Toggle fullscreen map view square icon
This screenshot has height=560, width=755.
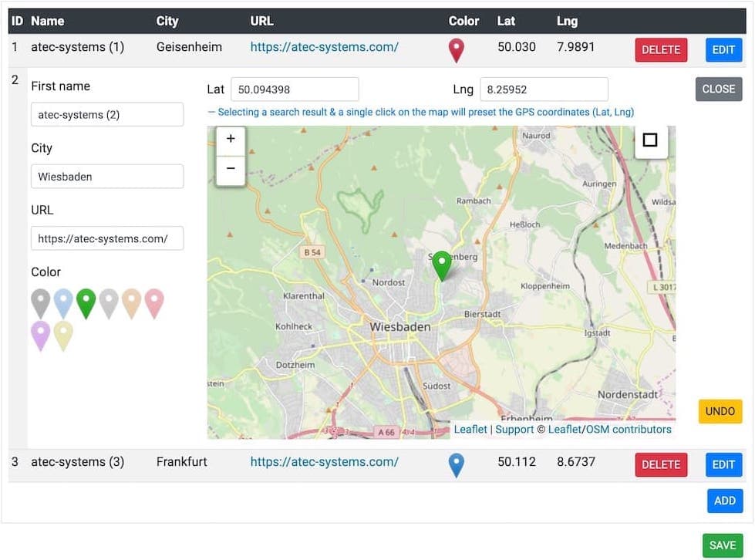pyautogui.click(x=650, y=140)
